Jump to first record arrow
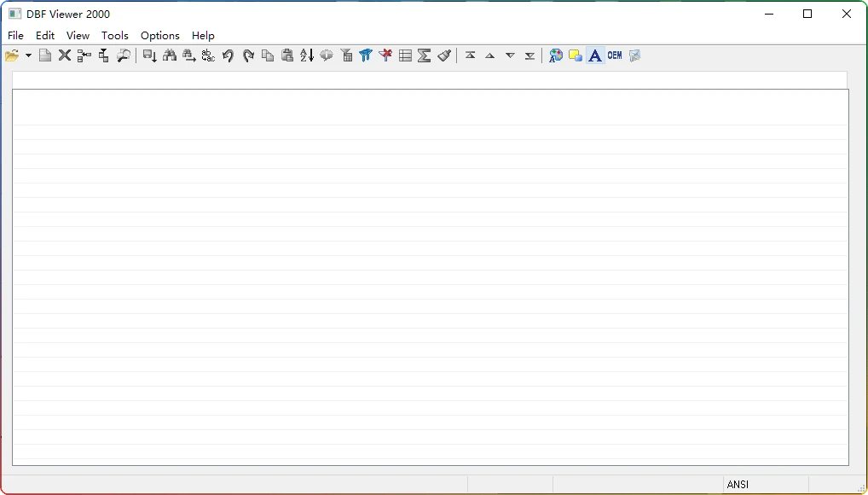The height and width of the screenshot is (495, 868). [471, 55]
